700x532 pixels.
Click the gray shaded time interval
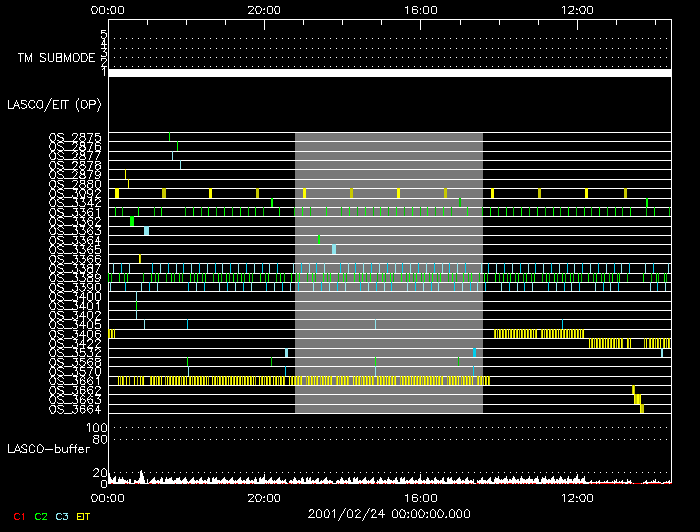[x=388, y=272]
